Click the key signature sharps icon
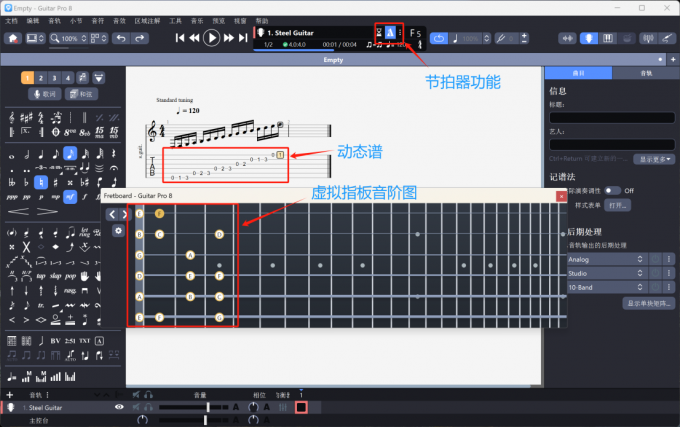The width and height of the screenshot is (680, 427). coord(26,117)
